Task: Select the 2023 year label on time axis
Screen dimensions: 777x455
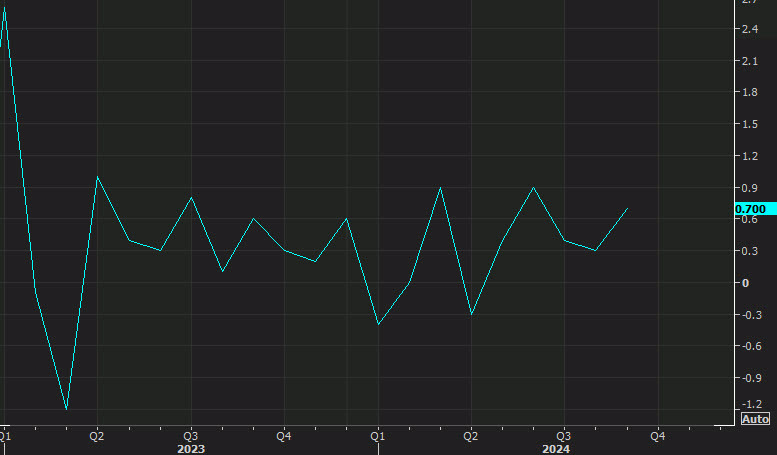Action: pos(190,449)
